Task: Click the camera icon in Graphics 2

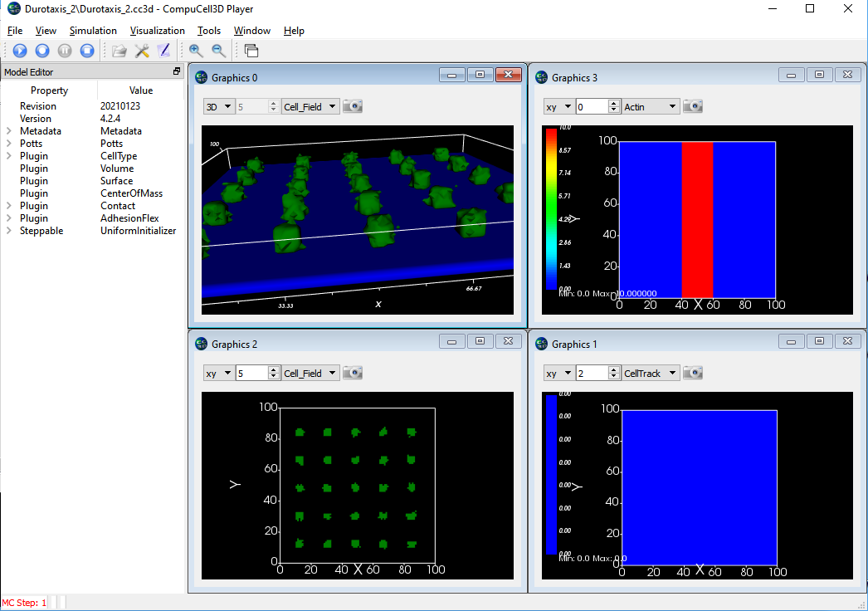Action: point(353,374)
